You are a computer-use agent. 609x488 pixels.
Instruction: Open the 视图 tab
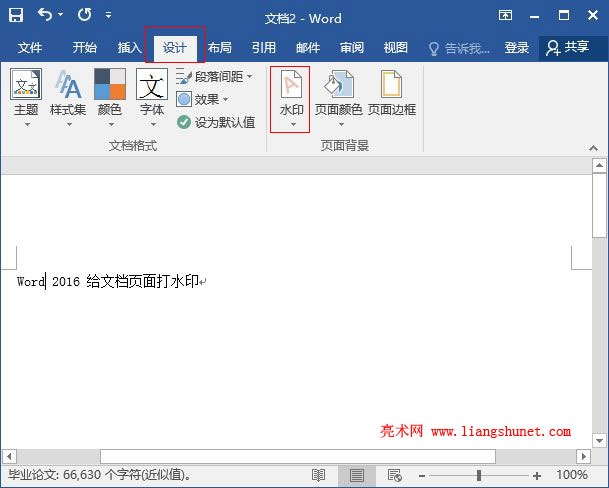[396, 48]
